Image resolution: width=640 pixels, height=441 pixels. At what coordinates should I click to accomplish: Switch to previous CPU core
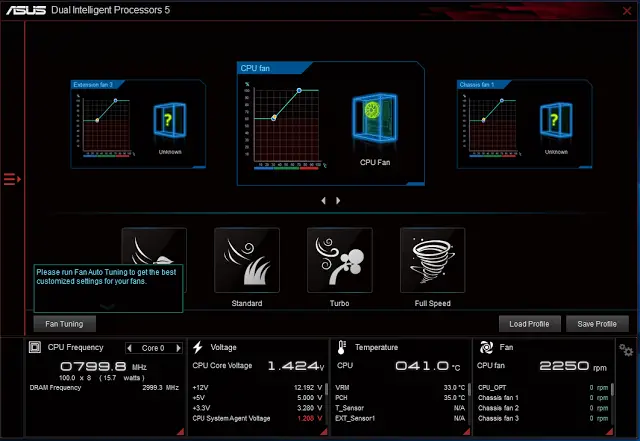pyautogui.click(x=130, y=348)
